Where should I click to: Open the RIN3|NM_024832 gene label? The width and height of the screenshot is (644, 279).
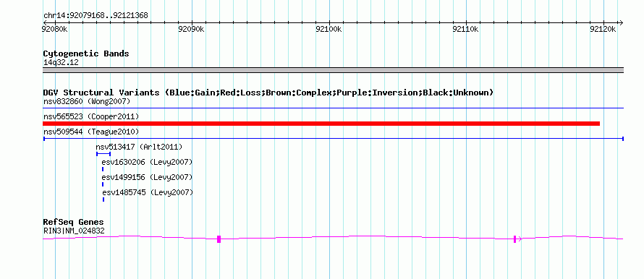tap(74, 231)
